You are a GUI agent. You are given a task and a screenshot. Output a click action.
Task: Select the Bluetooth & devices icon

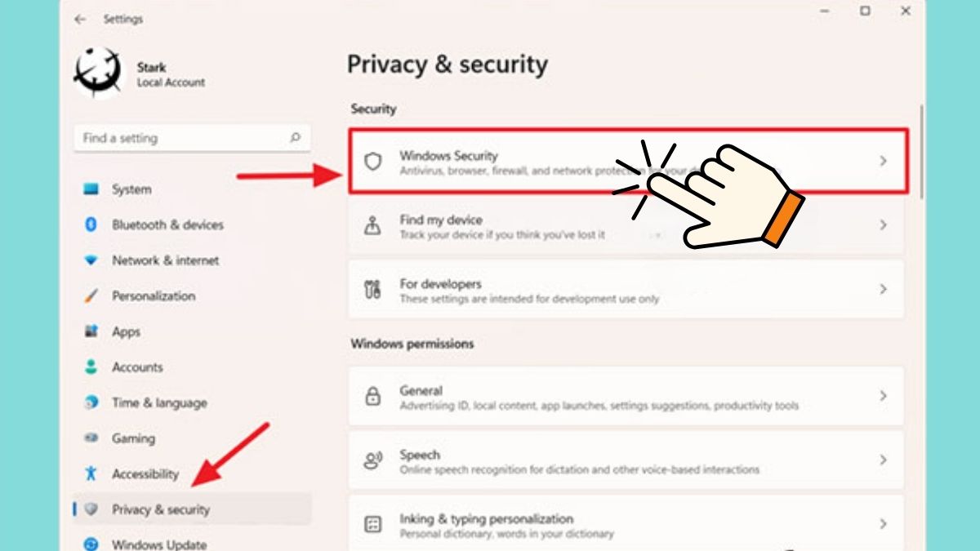92,224
